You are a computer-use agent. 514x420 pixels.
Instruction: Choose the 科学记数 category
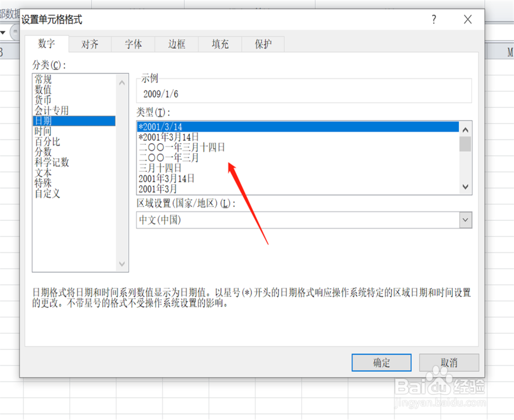point(74,162)
